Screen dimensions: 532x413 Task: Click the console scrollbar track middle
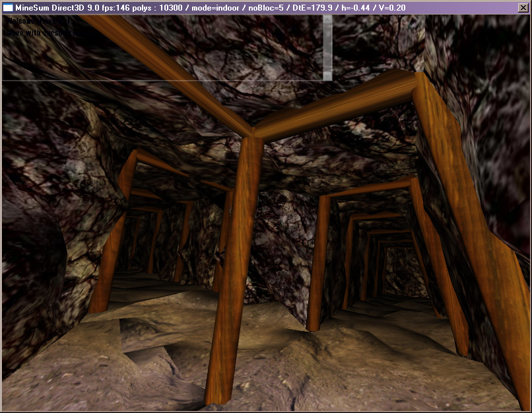[x=327, y=46]
